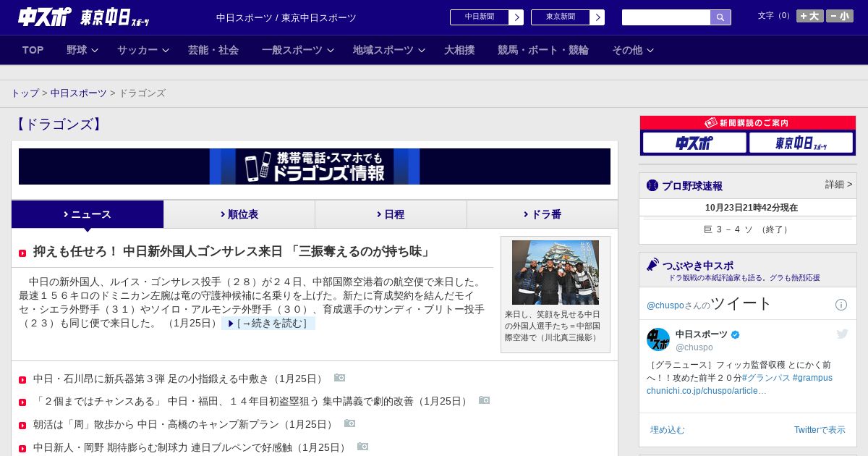
Task: Open the photo of the foreign players at the airport
Action: (556, 272)
